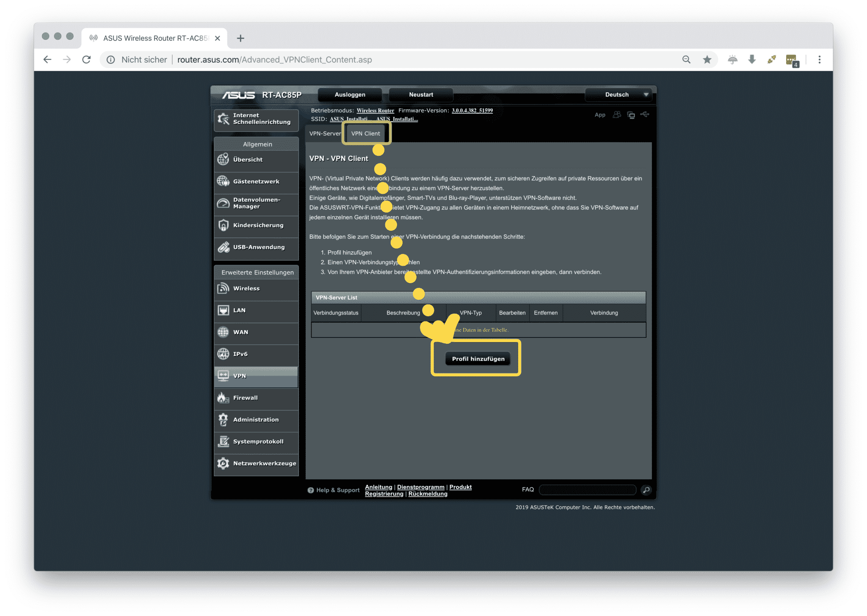Click the Help & Support label

pos(338,490)
